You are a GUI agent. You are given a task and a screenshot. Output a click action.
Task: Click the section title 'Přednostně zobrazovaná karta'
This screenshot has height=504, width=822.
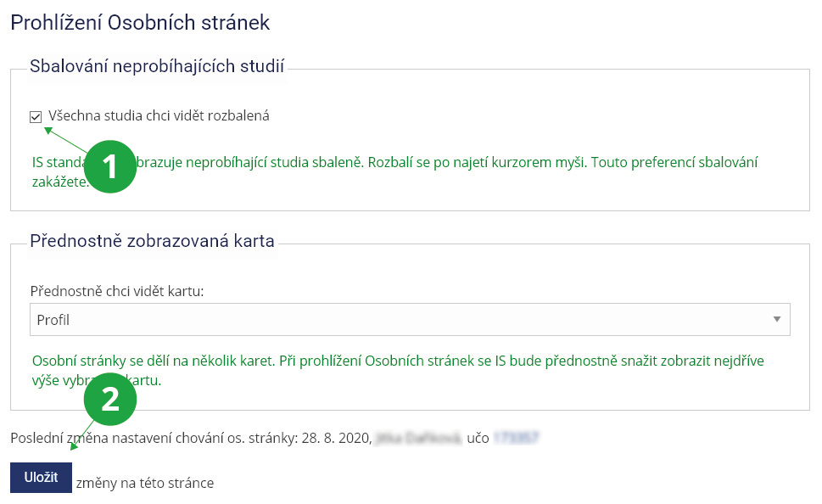pos(152,241)
